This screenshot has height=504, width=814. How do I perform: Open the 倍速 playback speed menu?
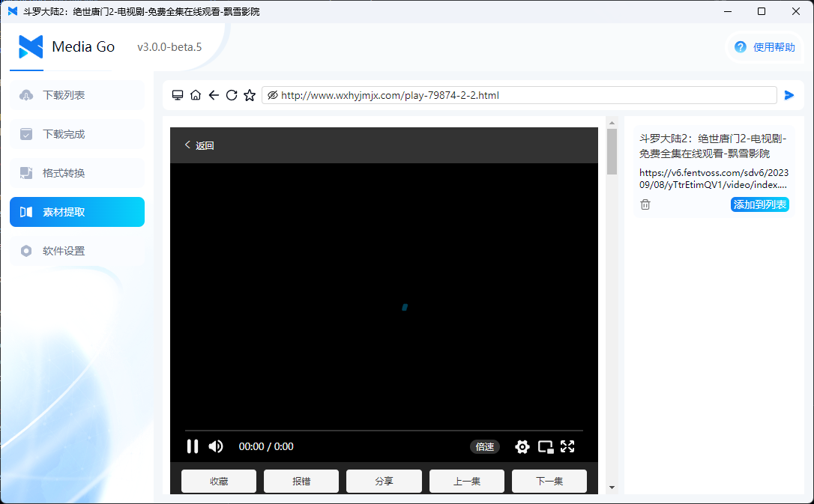[x=485, y=447]
